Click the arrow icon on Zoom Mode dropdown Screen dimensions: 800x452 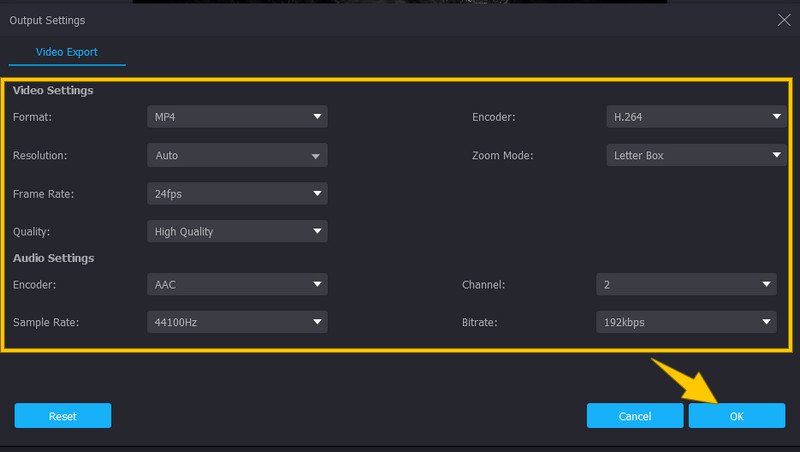point(776,156)
